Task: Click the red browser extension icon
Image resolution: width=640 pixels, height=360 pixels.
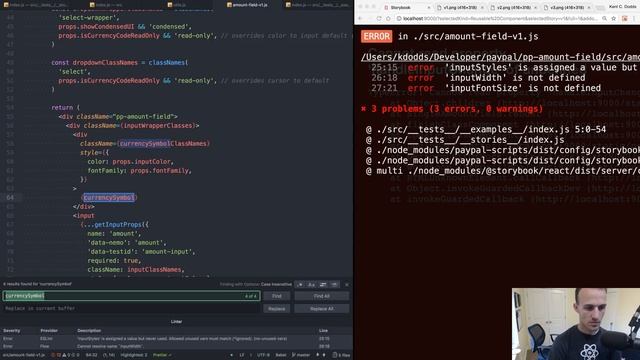Action: (624, 18)
